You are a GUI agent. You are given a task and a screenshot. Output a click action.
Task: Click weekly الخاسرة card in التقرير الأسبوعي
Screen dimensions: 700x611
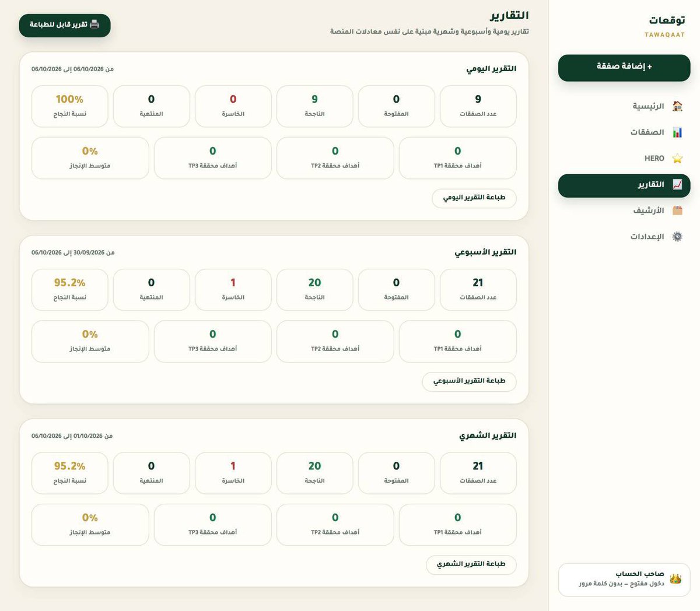233,290
